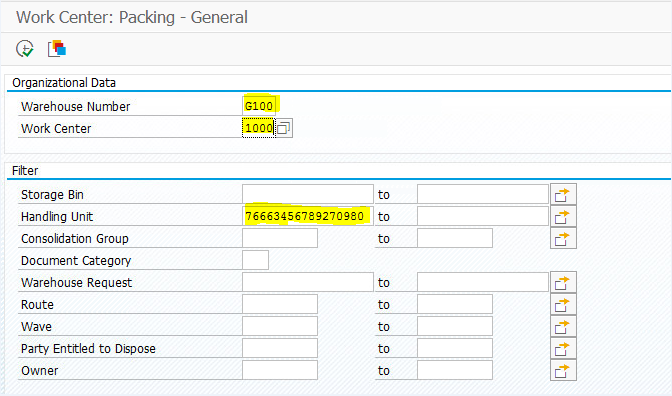The height and width of the screenshot is (396, 672).
Task: Click the Warehouse Number field with G100
Action: click(x=259, y=106)
